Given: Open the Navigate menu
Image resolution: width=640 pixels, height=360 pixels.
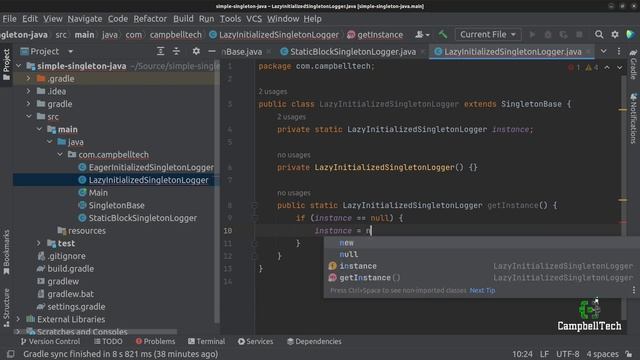Looking at the screenshot, I should (x=85, y=19).
